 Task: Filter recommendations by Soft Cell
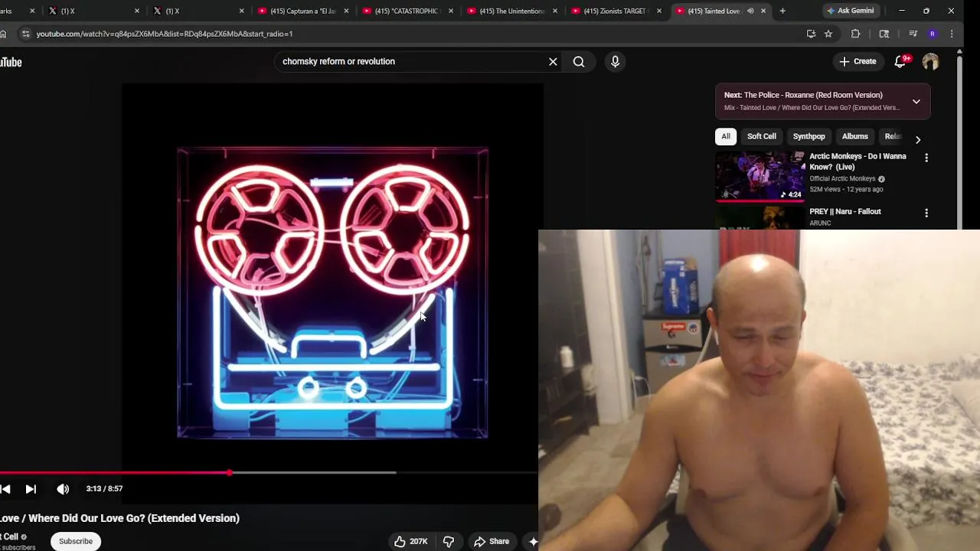pos(762,136)
